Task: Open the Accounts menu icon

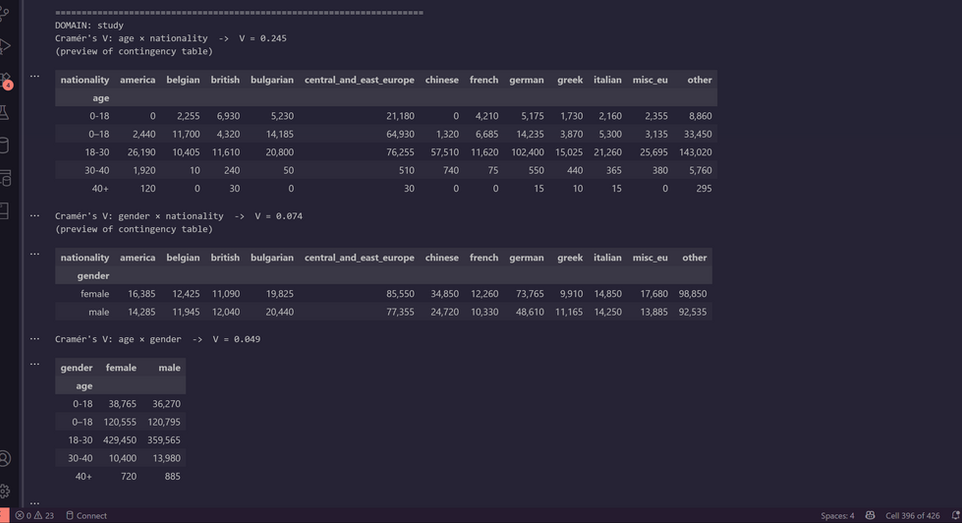Action: click(4, 459)
